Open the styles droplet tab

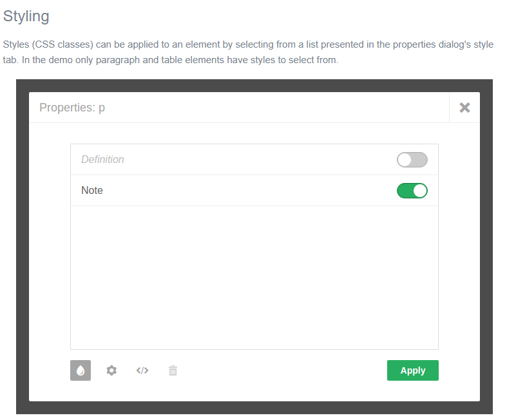coord(81,370)
